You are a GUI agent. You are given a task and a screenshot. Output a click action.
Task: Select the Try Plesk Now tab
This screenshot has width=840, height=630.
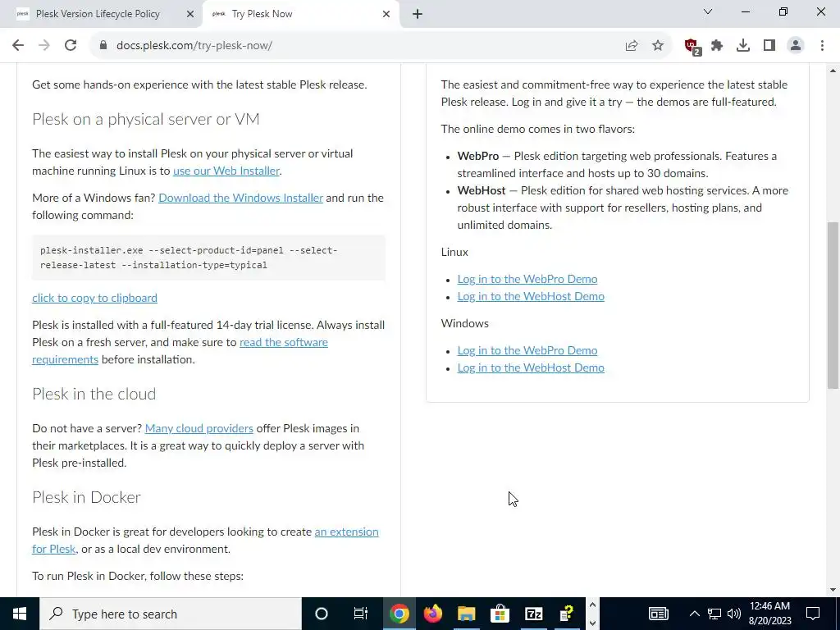[x=301, y=14]
